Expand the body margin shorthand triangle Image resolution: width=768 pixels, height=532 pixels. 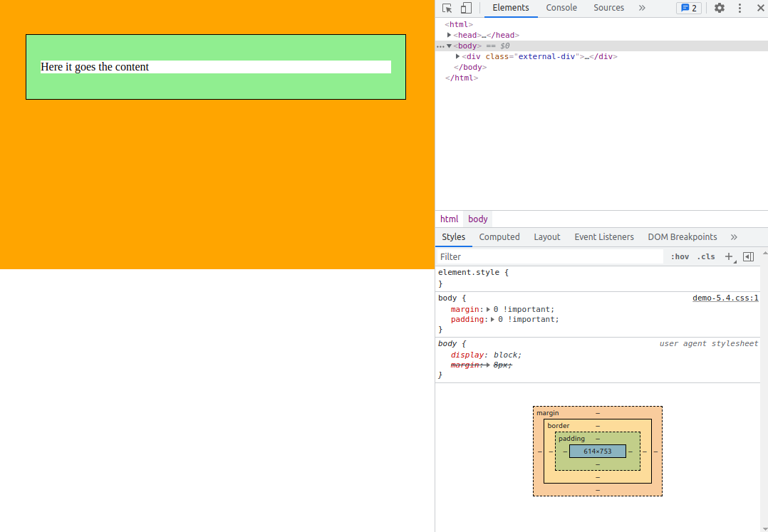[488, 309]
